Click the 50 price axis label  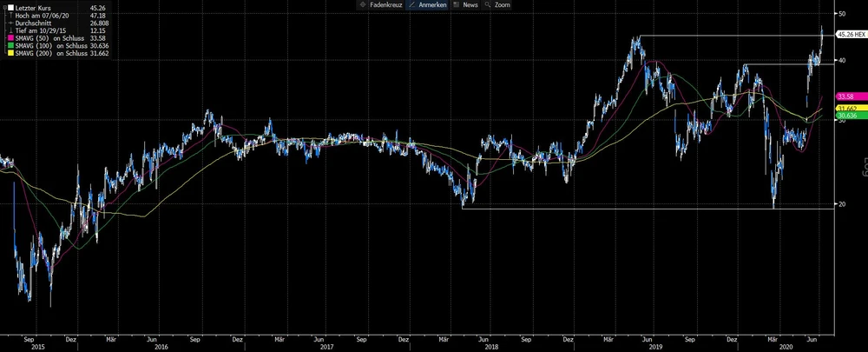coord(840,15)
